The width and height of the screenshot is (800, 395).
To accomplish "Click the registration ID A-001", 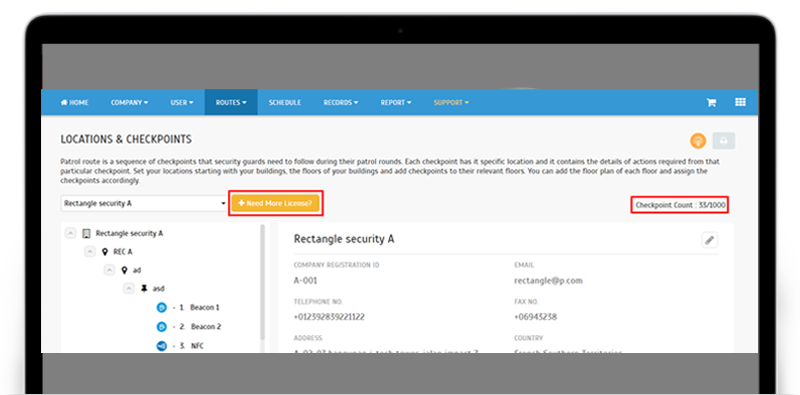I will 305,281.
